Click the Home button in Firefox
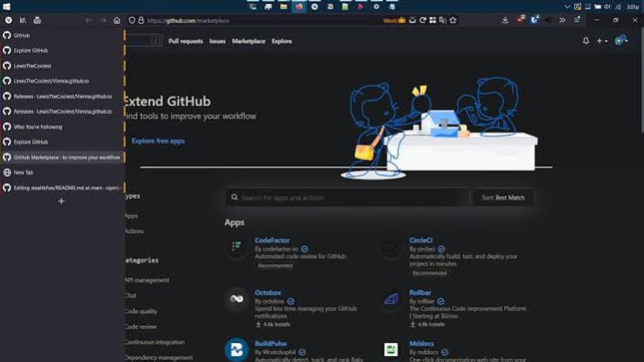 coord(117,20)
